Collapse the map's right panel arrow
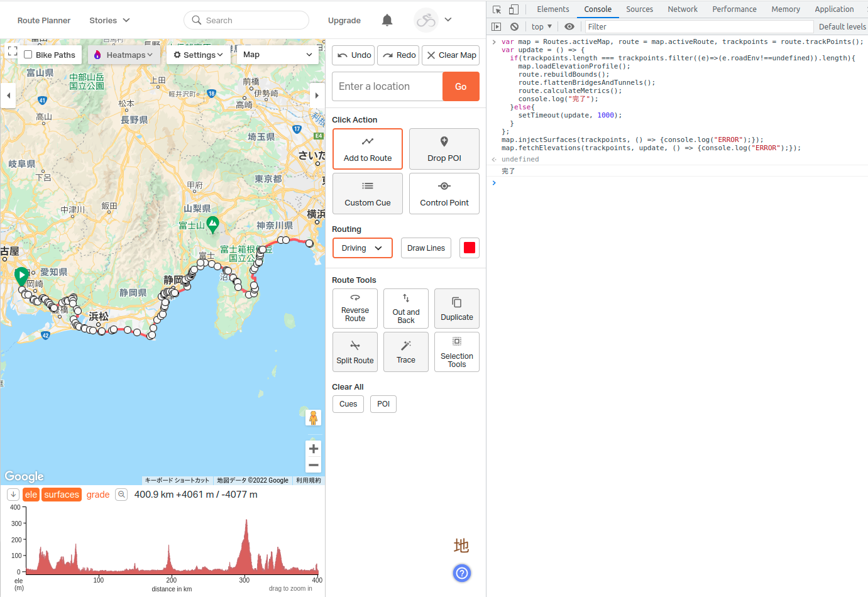The height and width of the screenshot is (597, 868). click(x=317, y=96)
